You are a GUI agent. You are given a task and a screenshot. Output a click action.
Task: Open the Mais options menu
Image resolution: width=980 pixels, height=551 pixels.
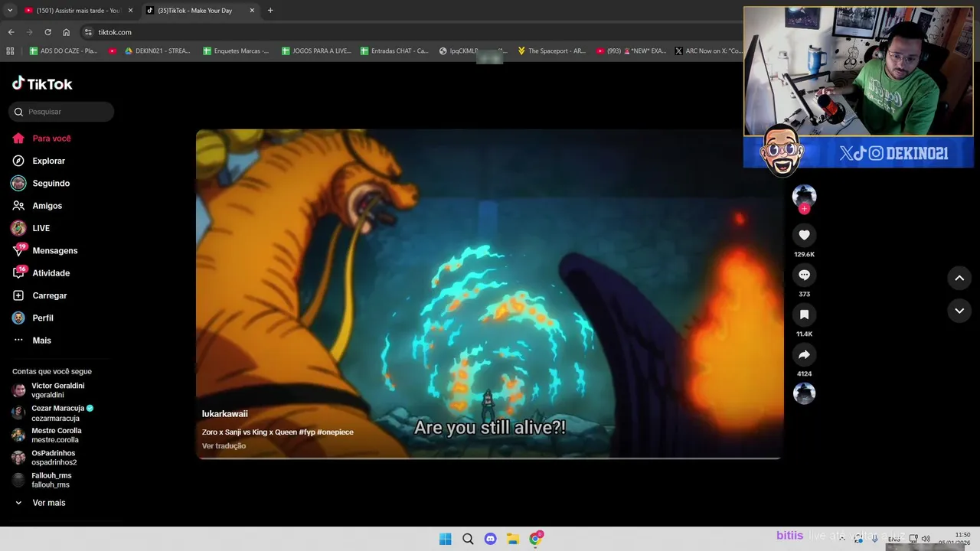tap(32, 341)
